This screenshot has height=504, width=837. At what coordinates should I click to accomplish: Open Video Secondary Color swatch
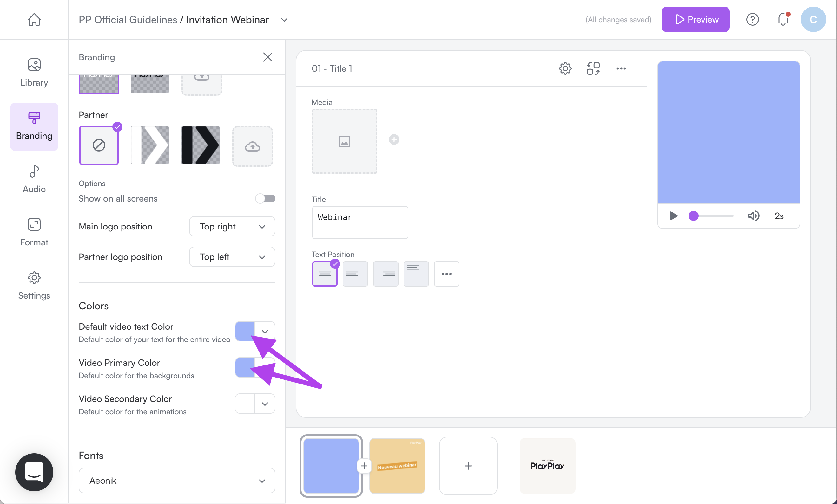(245, 404)
